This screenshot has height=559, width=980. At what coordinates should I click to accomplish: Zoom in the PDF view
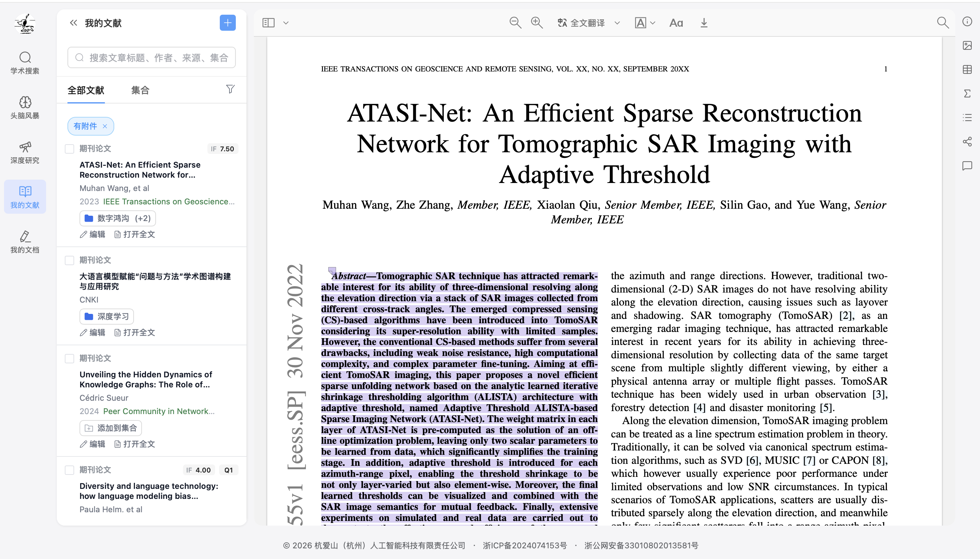pyautogui.click(x=537, y=23)
